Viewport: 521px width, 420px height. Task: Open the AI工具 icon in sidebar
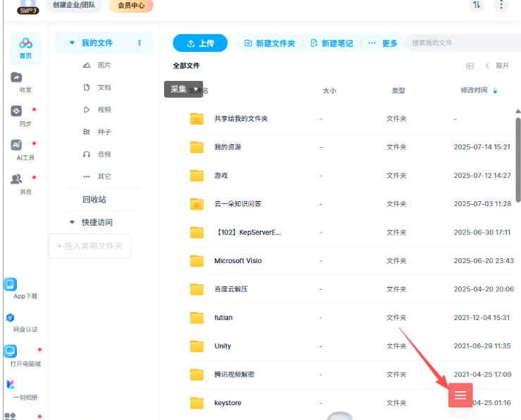pos(17,146)
